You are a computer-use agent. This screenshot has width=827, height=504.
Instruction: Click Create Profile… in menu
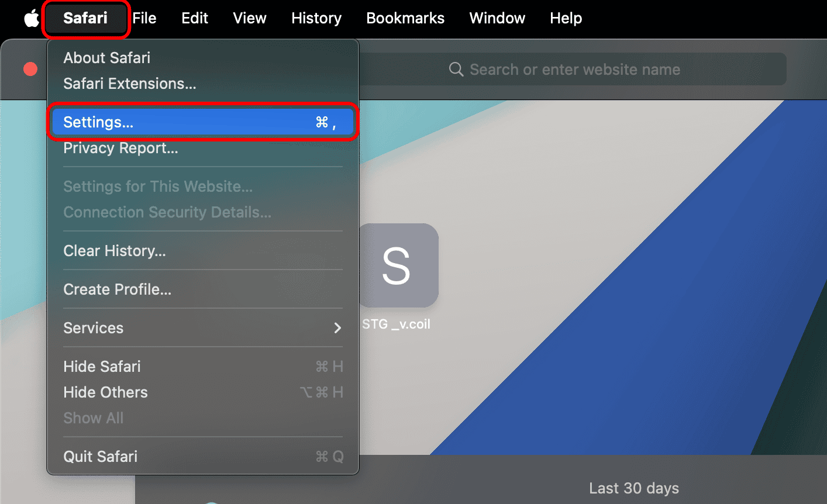pos(117,289)
